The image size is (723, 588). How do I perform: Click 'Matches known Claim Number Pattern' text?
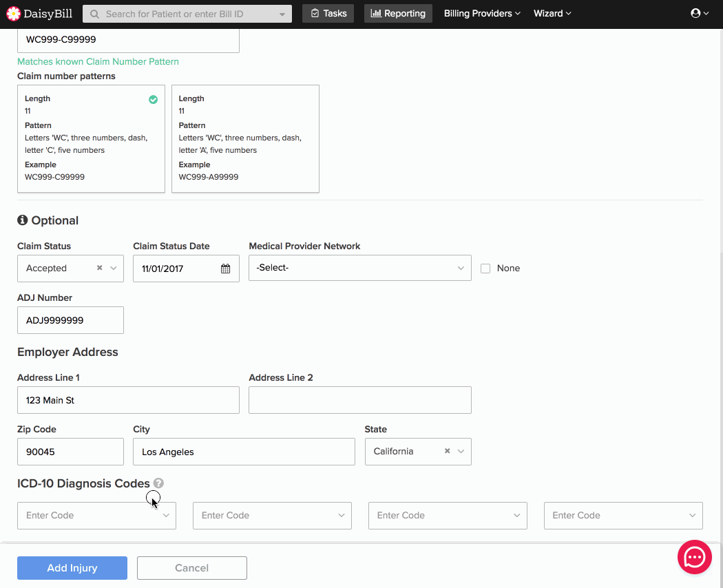(98, 61)
